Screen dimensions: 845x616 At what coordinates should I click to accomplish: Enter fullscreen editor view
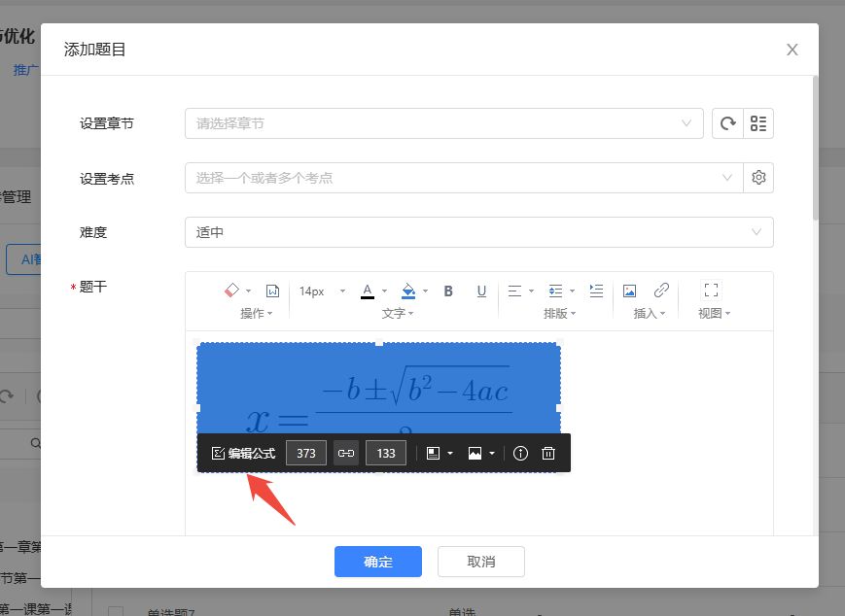[711, 291]
